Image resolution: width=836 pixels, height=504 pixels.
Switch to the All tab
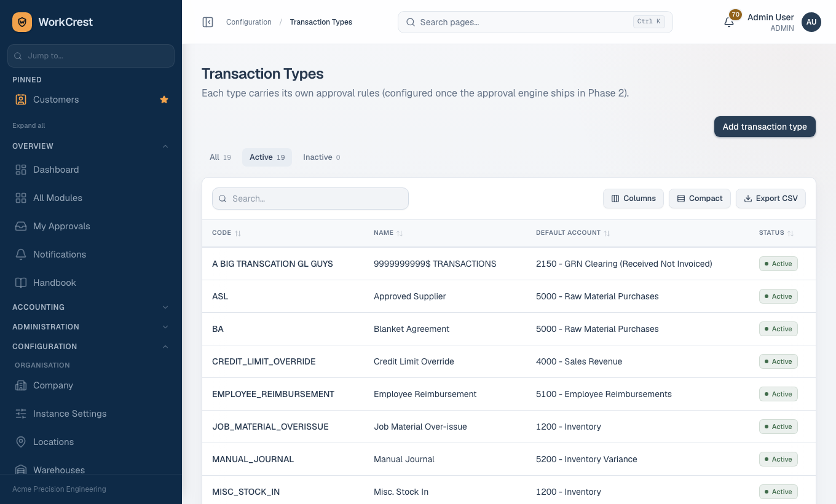pos(220,157)
